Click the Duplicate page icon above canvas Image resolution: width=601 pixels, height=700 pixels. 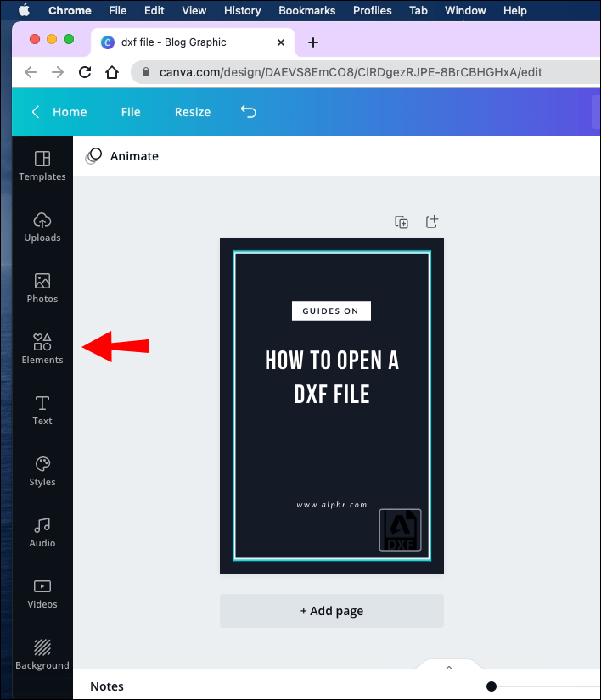(402, 221)
